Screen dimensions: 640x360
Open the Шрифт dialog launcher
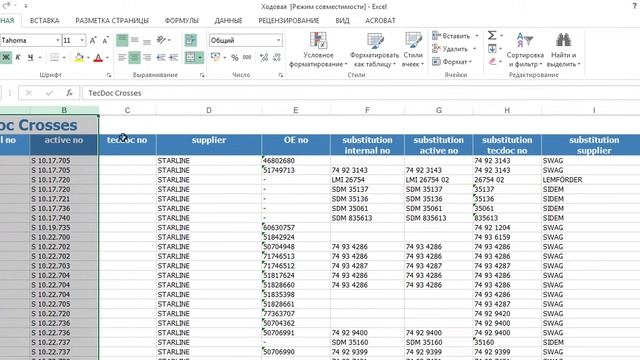(x=109, y=75)
